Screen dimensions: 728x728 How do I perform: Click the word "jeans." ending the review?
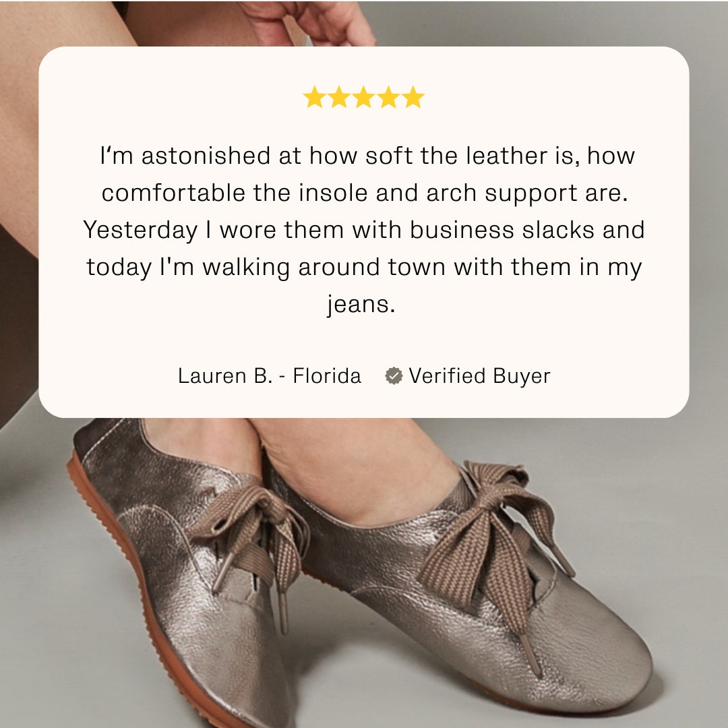point(361,305)
